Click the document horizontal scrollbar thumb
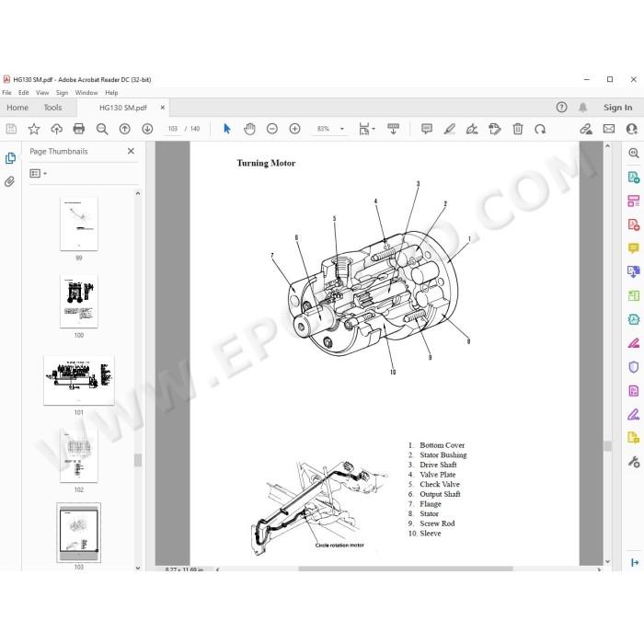The height and width of the screenshot is (644, 644). (406, 569)
